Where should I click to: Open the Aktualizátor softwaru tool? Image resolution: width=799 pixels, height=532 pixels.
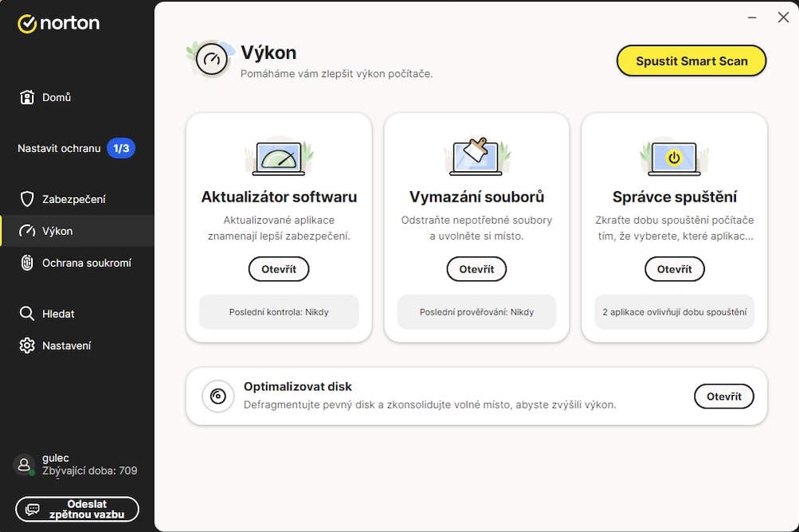(x=278, y=269)
